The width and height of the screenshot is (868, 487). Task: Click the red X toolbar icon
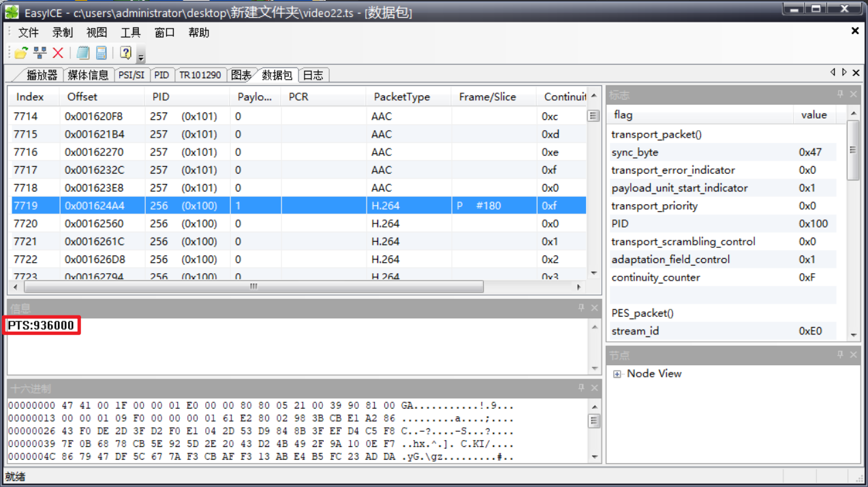pyautogui.click(x=58, y=53)
